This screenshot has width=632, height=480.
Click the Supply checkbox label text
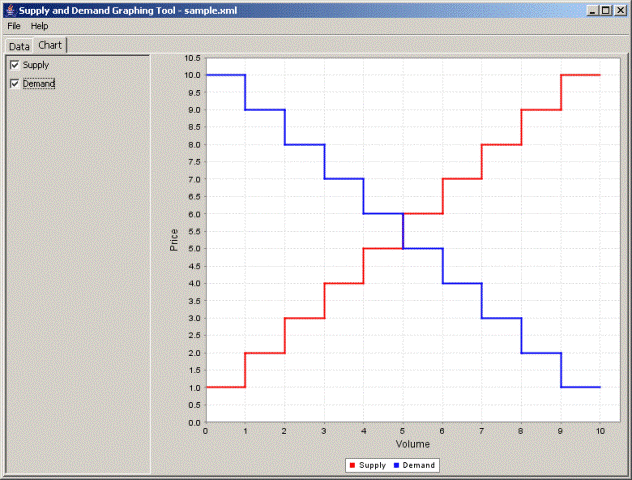click(x=36, y=65)
